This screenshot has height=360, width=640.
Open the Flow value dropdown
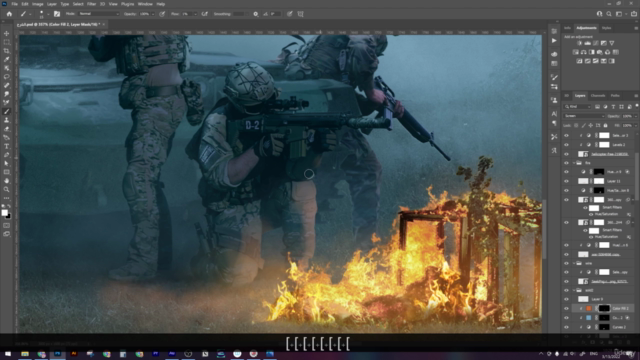(x=195, y=14)
